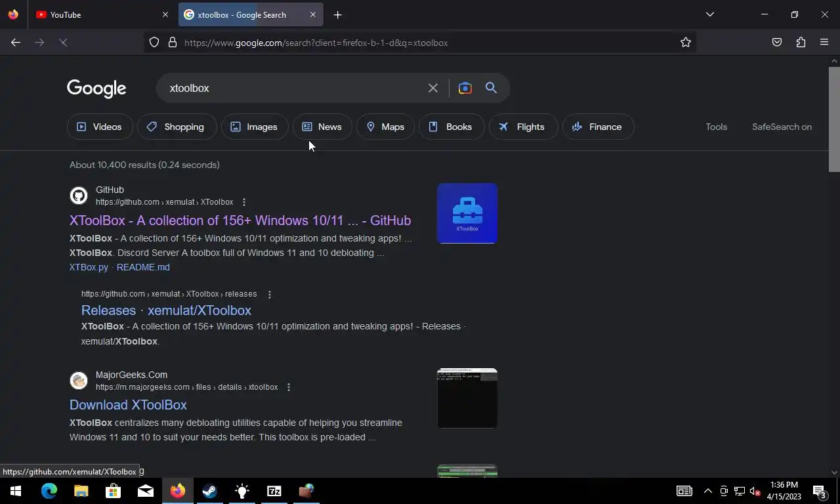
Task: Select the MajorGeeks.Com site name
Action: point(131,375)
